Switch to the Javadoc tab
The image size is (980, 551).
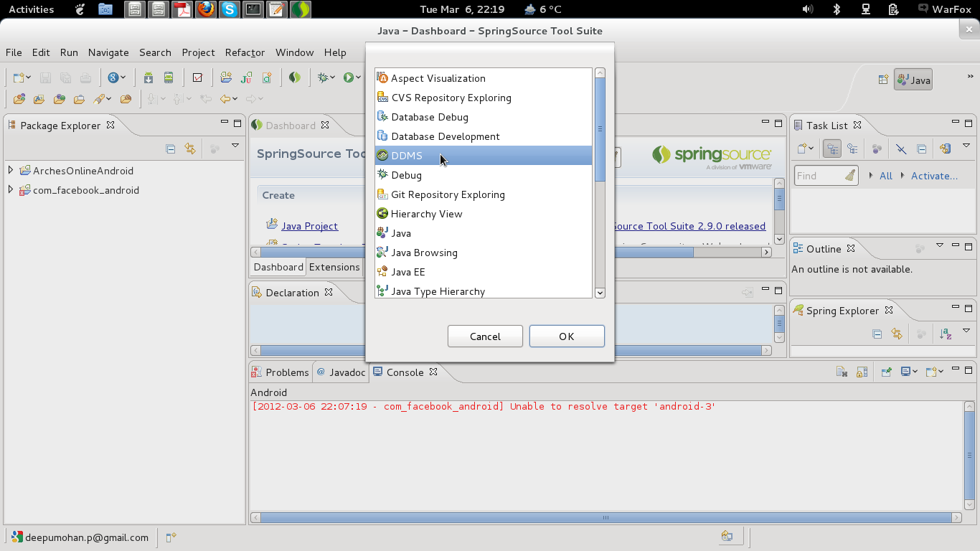(341, 372)
